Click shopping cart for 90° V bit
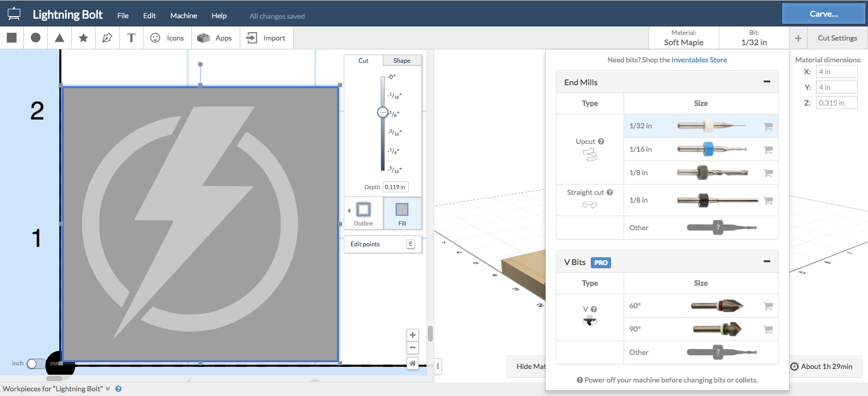The height and width of the screenshot is (396, 868). click(x=768, y=329)
